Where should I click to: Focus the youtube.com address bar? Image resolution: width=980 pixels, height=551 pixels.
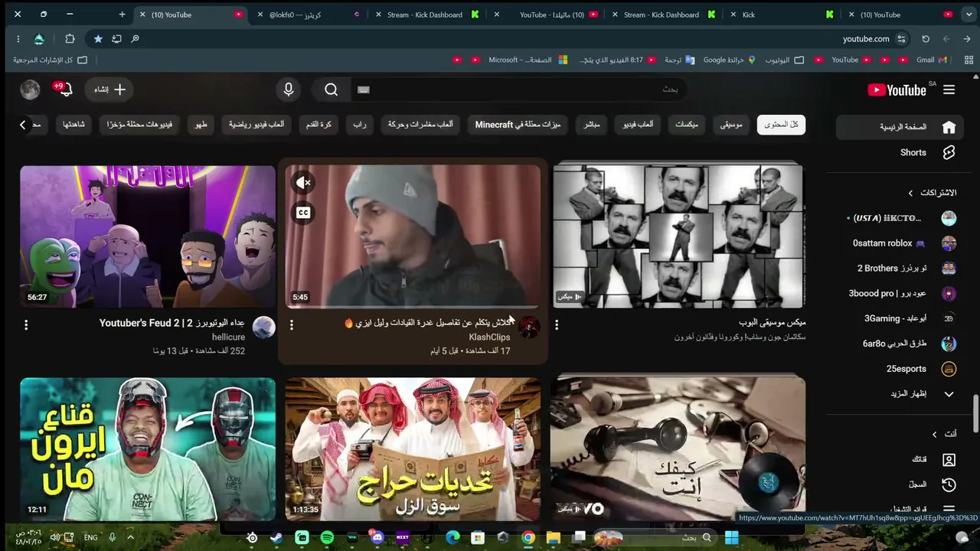866,39
